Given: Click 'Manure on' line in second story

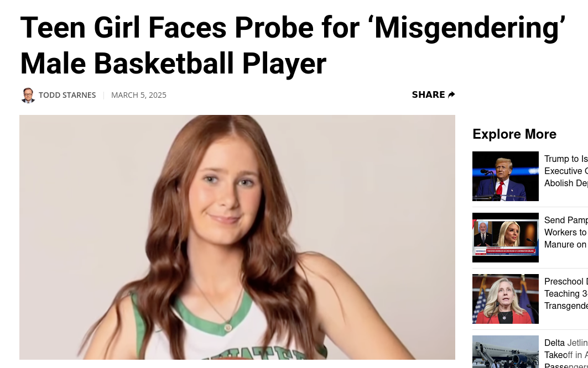Looking at the screenshot, I should tap(565, 245).
